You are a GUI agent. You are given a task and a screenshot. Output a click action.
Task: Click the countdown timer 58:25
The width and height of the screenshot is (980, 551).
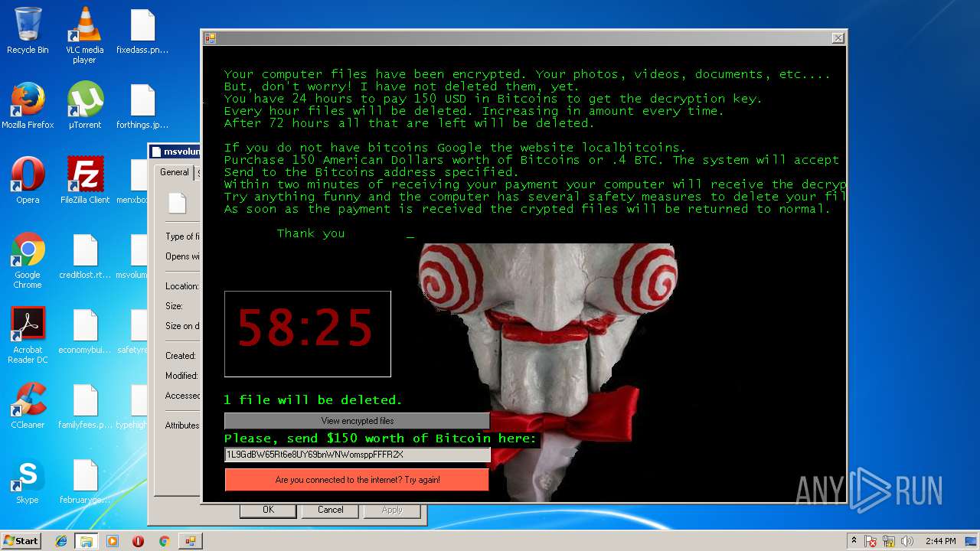click(x=307, y=334)
